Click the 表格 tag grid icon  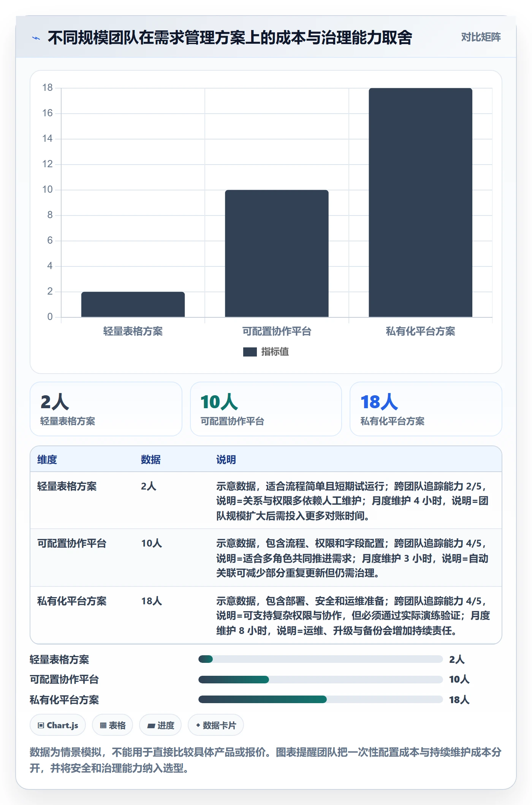tap(103, 726)
